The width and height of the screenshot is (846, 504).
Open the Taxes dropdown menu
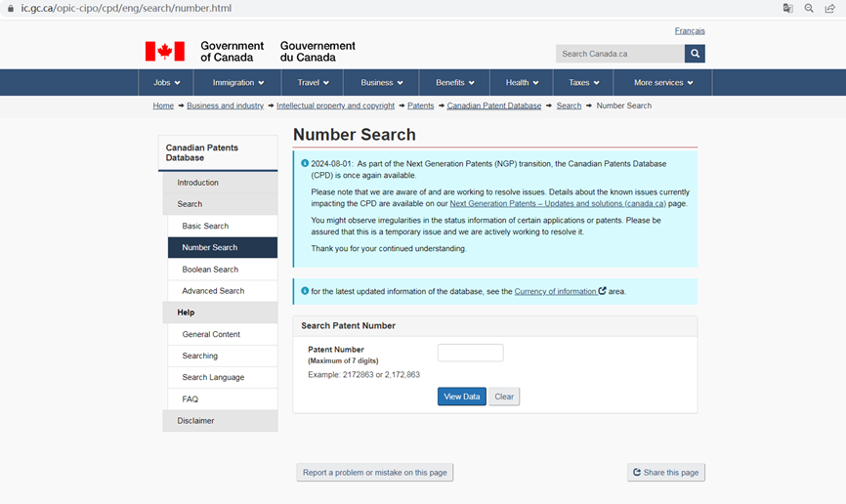click(x=584, y=83)
